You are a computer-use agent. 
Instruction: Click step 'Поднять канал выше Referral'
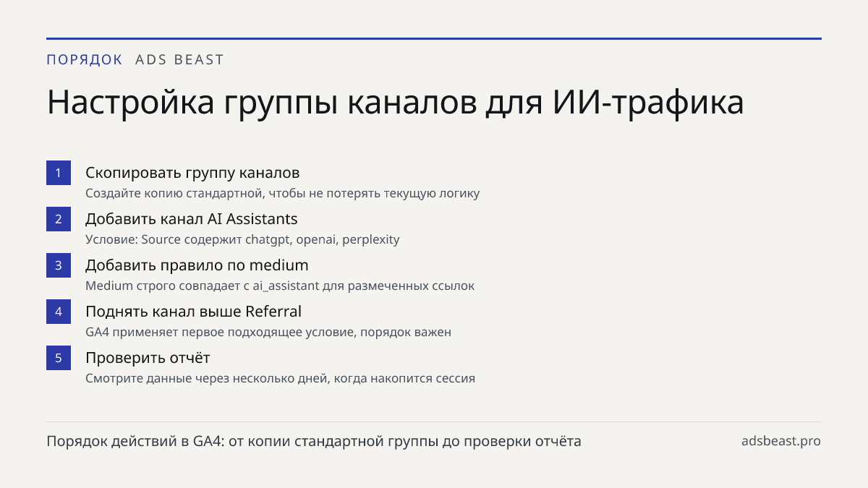click(193, 312)
